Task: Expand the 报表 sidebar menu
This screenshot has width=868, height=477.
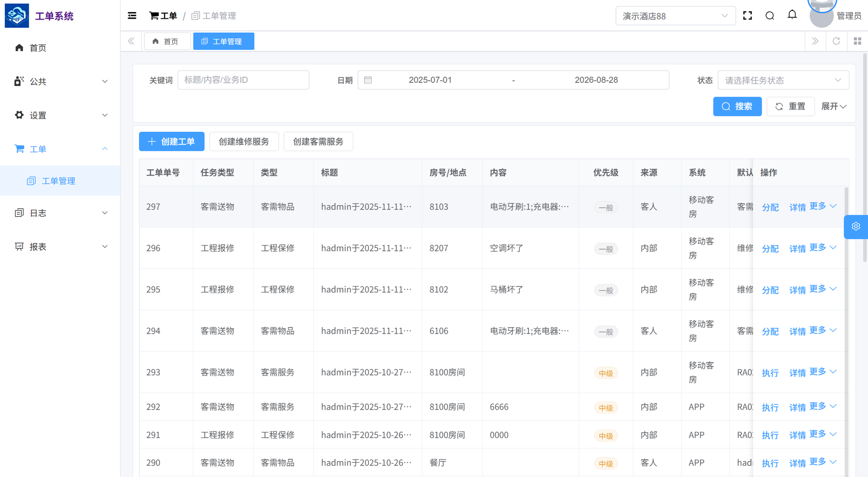Action: 60,247
